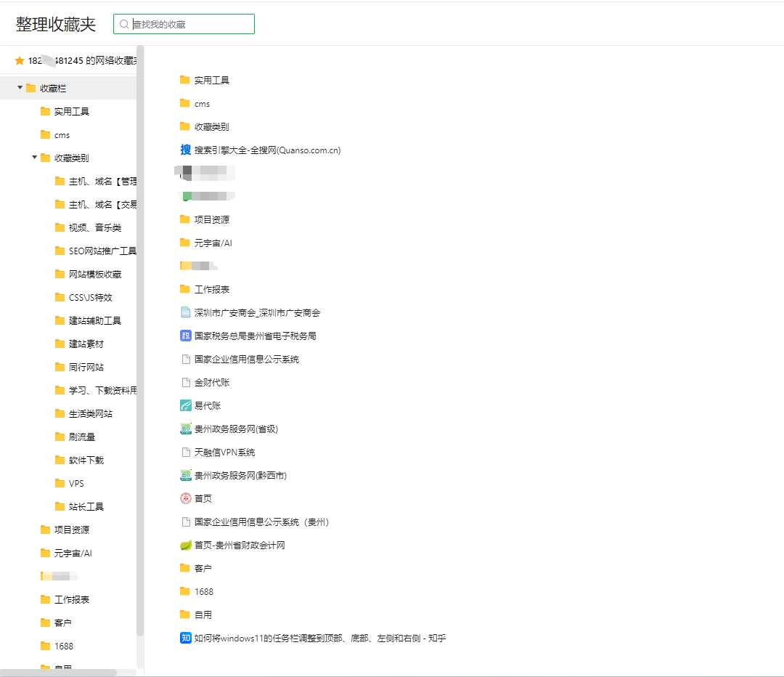Open 站长工具 folder in the tree

click(x=86, y=506)
